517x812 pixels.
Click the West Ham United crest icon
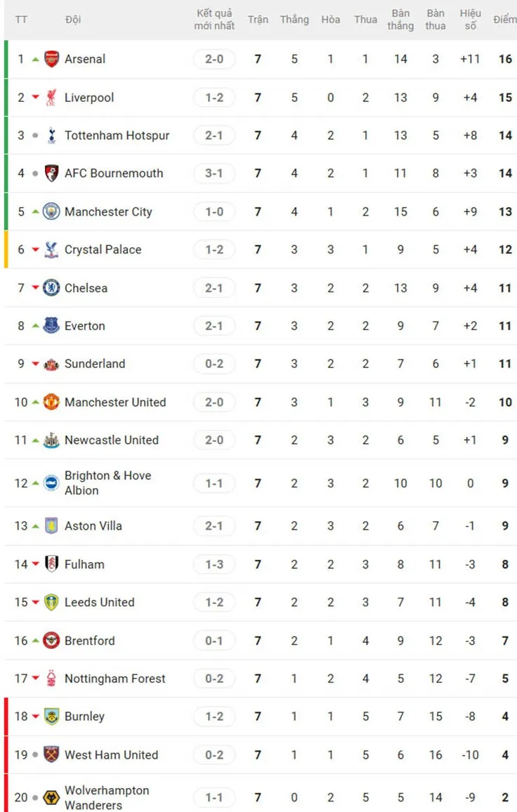click(51, 754)
